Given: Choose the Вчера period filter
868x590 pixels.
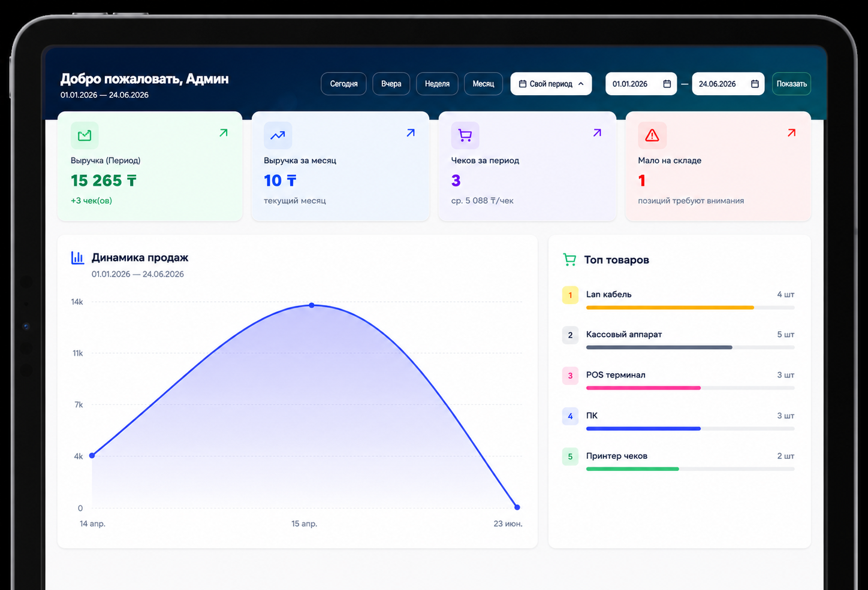Looking at the screenshot, I should (x=391, y=84).
